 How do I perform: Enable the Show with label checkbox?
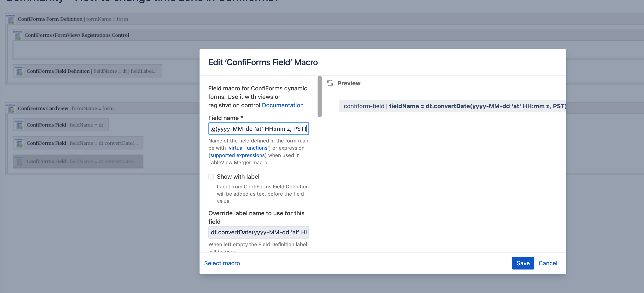(211, 176)
